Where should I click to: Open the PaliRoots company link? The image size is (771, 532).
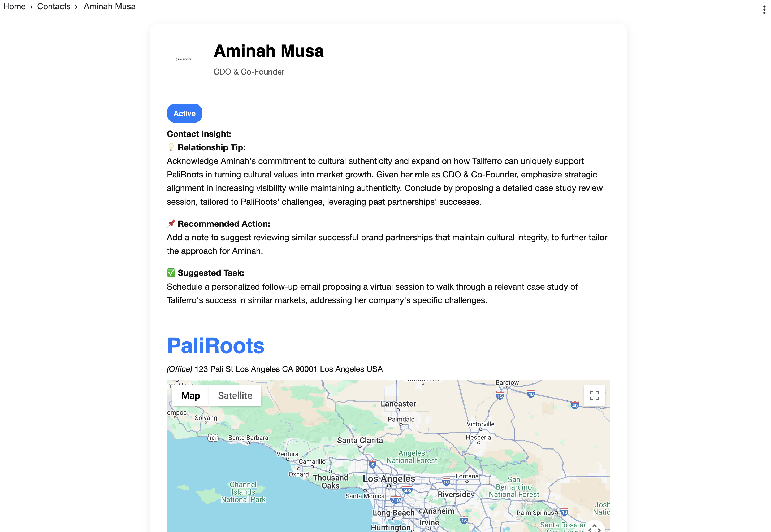(x=216, y=346)
